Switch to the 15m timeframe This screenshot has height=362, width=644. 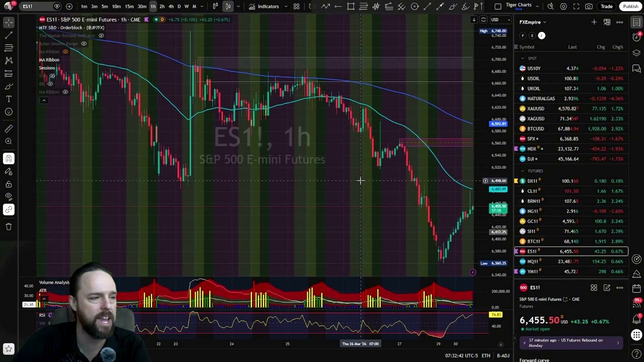coord(129,6)
